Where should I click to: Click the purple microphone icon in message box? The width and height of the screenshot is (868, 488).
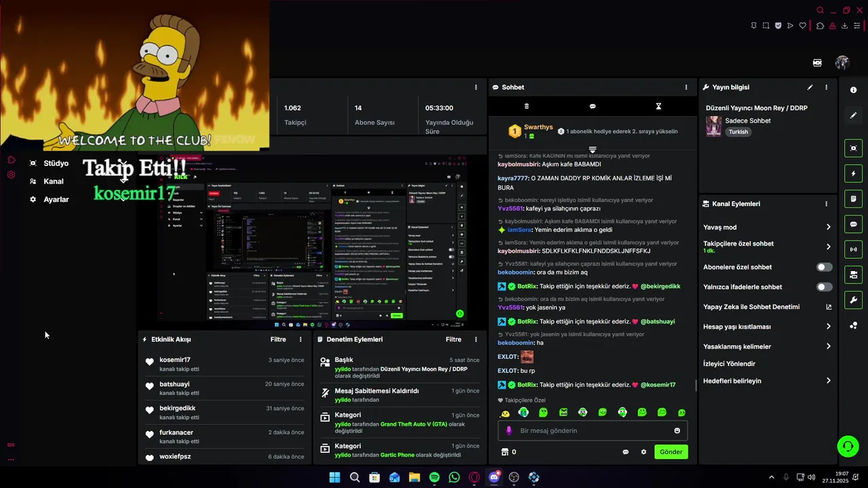click(509, 430)
